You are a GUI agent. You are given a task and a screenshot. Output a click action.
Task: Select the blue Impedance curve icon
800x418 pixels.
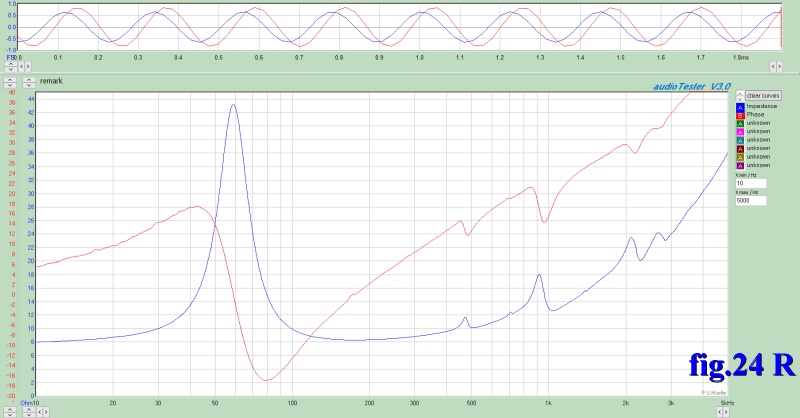pyautogui.click(x=740, y=106)
